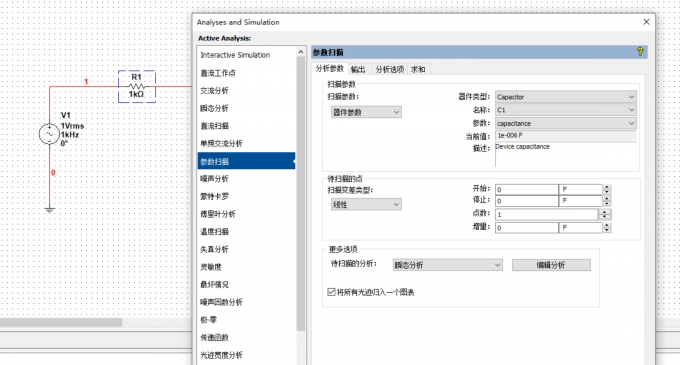Toggle 将所有光迹归入一个图表 checkbox
Viewport: 680px width, 365px height.
pos(331,292)
